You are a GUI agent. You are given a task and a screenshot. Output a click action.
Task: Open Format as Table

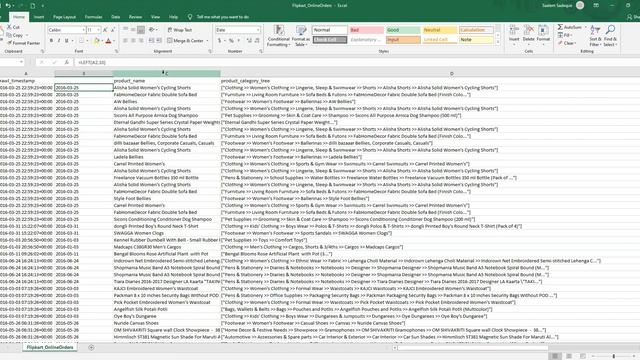pyautogui.click(x=301, y=36)
